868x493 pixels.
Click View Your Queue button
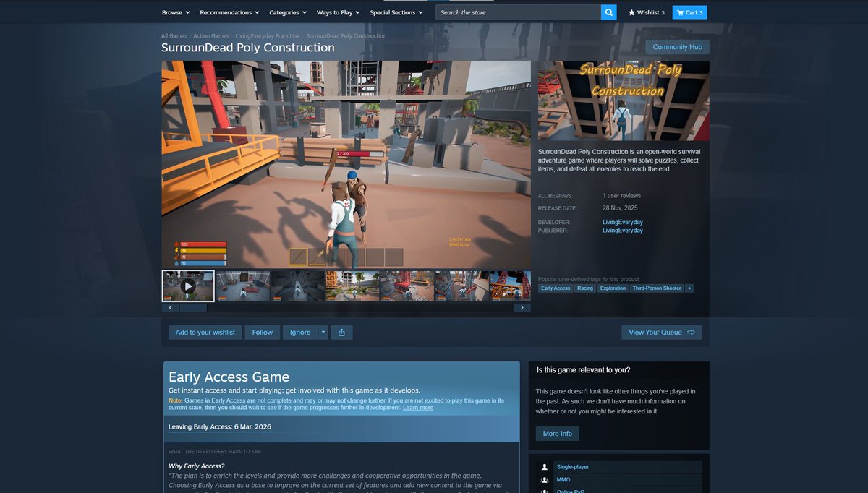click(x=662, y=333)
